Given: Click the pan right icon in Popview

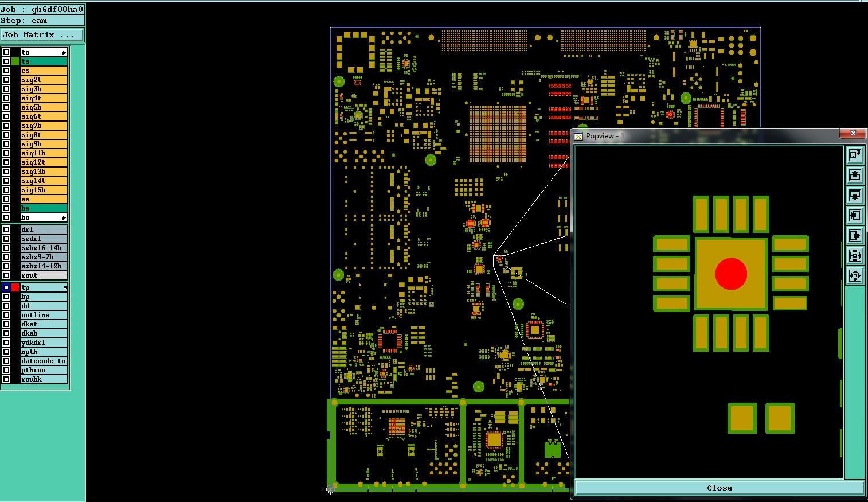Looking at the screenshot, I should 855,235.
